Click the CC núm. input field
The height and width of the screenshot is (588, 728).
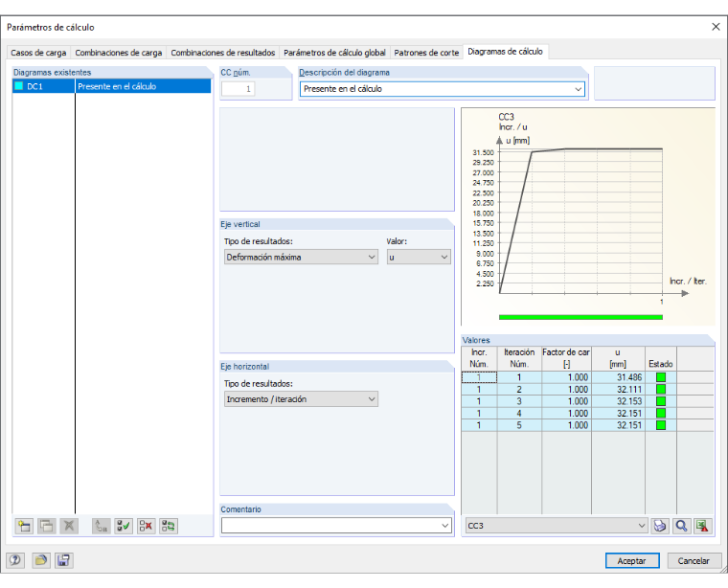pos(239,89)
